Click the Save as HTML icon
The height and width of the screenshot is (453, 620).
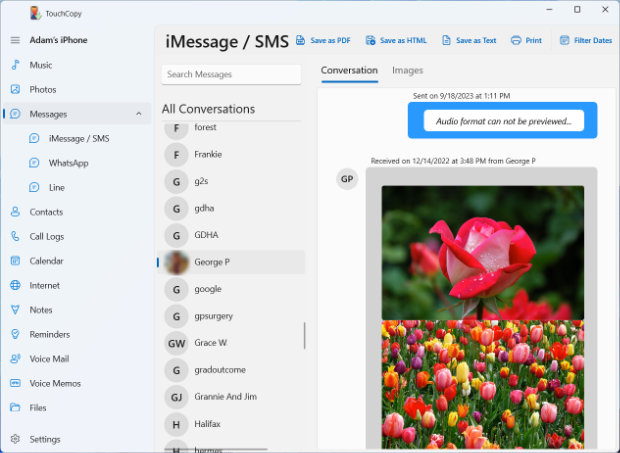(370, 40)
